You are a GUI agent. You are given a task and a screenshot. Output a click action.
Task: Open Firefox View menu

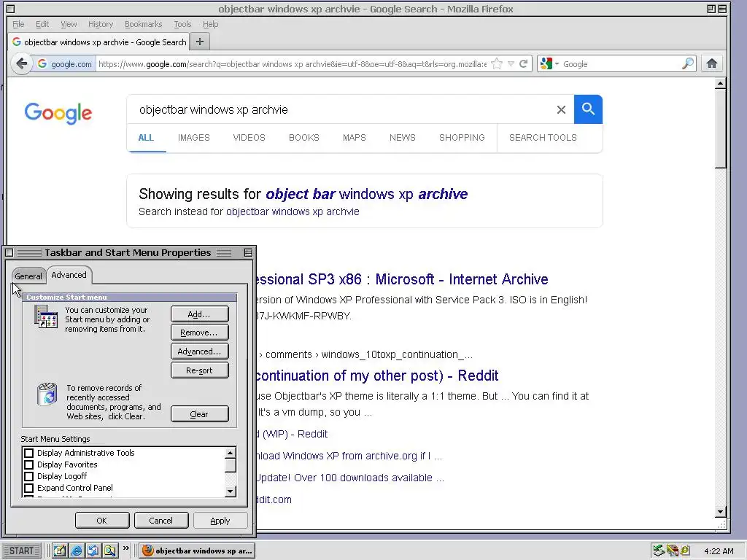pyautogui.click(x=69, y=24)
